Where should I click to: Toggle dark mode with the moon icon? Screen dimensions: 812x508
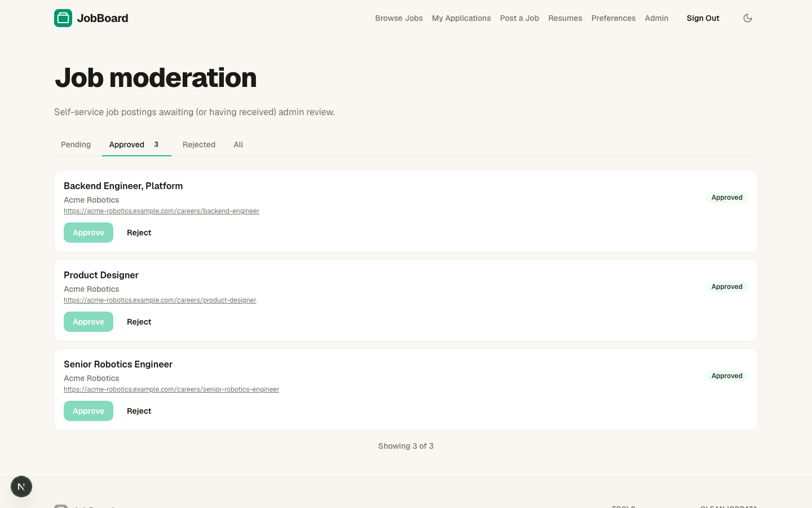tap(748, 18)
